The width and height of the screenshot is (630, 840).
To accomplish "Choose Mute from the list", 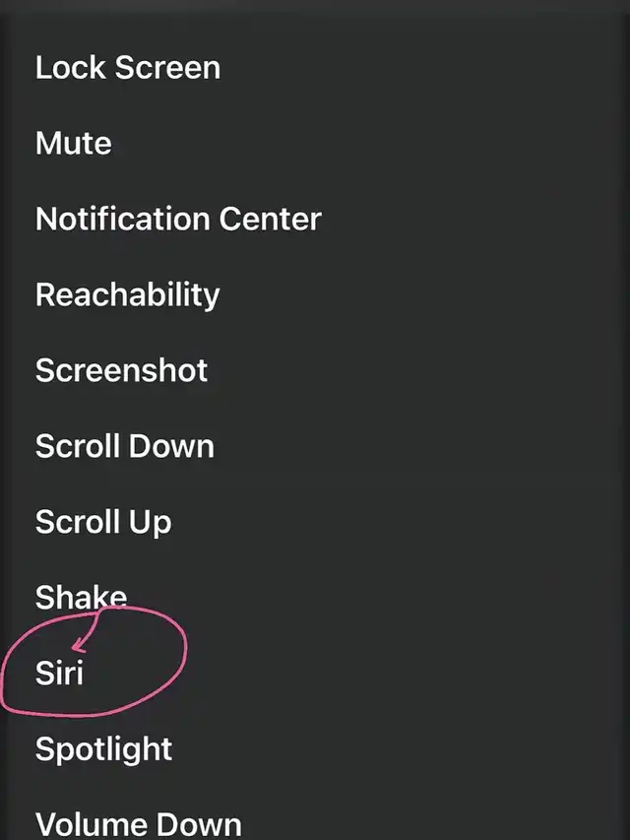I will pyautogui.click(x=74, y=144).
